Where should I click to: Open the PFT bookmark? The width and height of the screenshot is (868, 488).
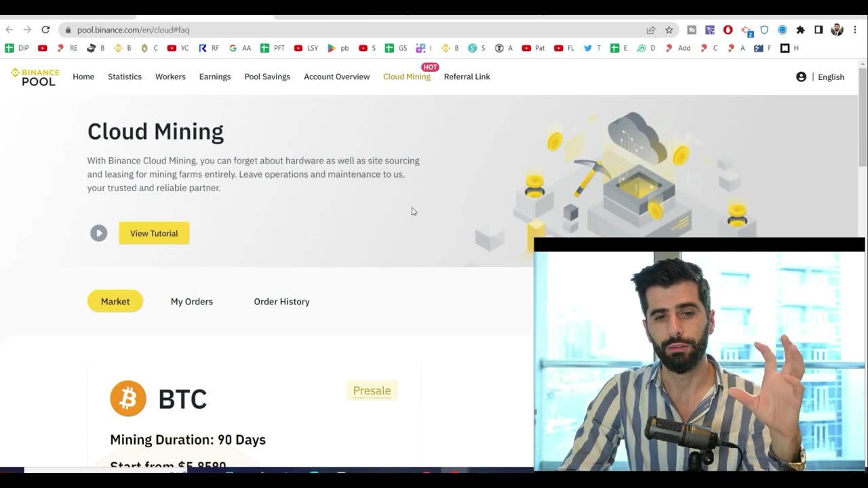(273, 48)
